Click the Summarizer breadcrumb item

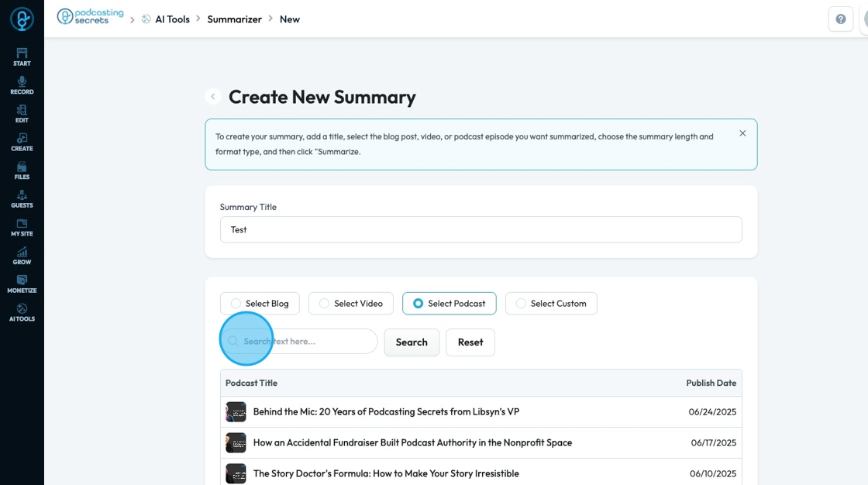234,19
